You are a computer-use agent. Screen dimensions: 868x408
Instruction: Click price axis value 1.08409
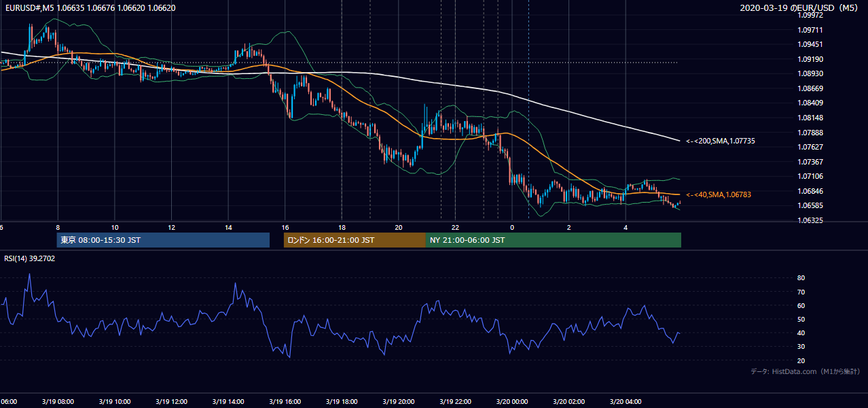tap(811, 103)
